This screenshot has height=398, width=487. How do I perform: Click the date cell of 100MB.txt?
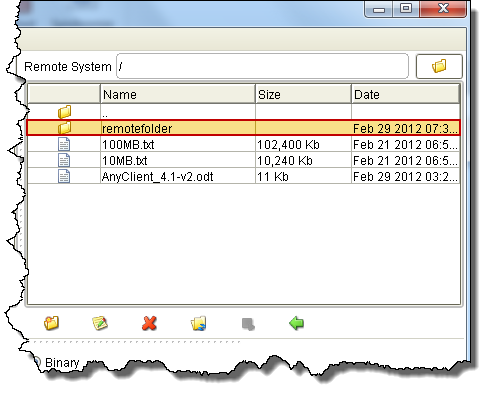[405, 144]
